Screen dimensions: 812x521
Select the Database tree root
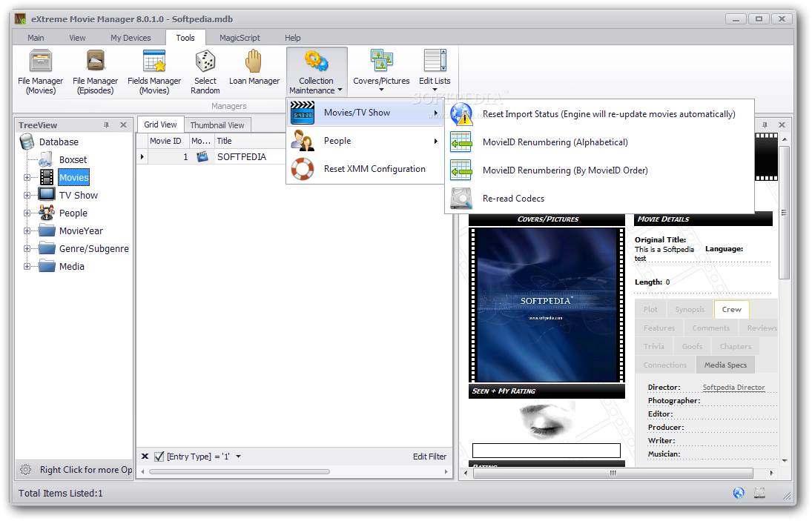tap(59, 142)
